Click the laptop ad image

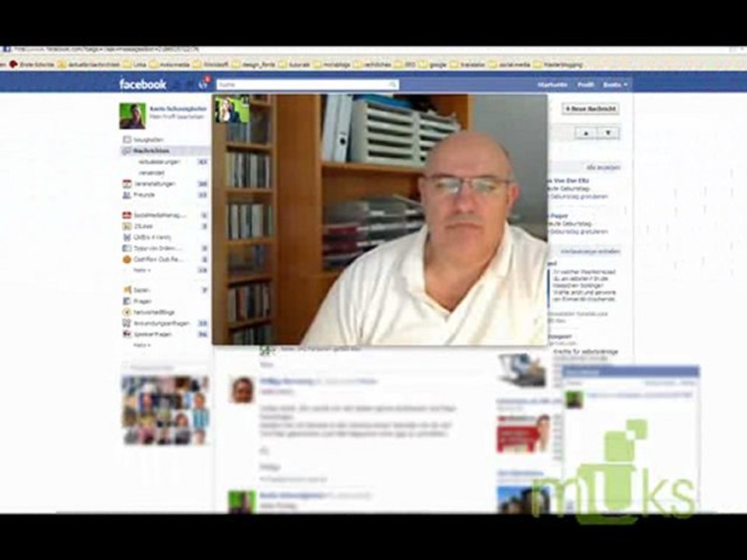click(x=521, y=370)
